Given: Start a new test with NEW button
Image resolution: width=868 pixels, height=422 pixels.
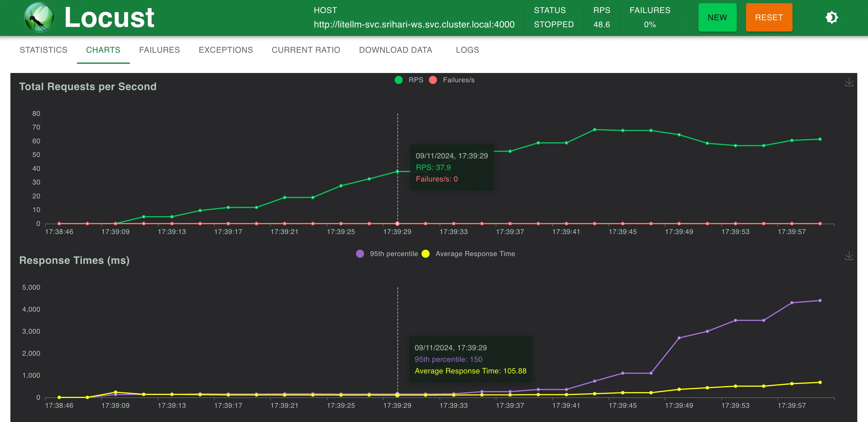Looking at the screenshot, I should point(717,18).
